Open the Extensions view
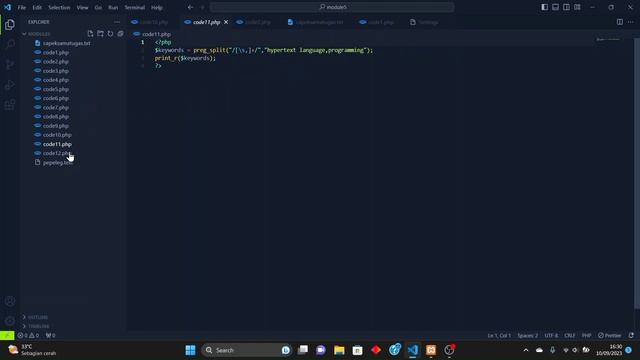640x360 pixels. [10, 105]
